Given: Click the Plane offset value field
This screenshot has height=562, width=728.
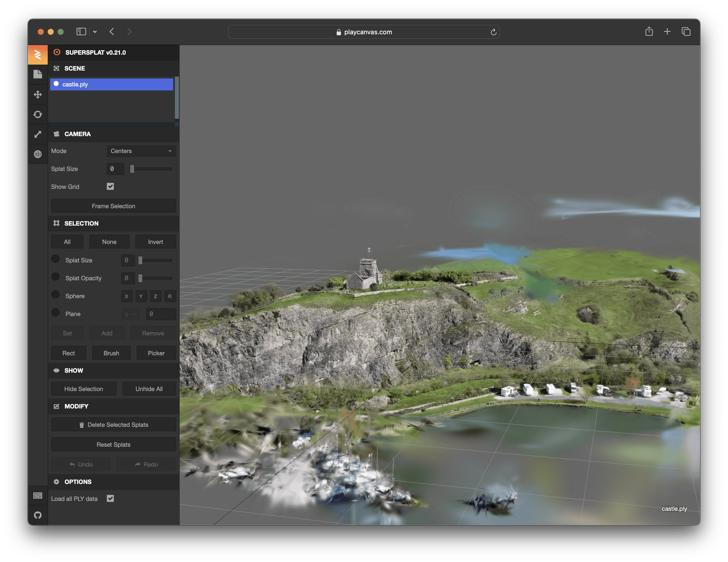Looking at the screenshot, I should pyautogui.click(x=161, y=314).
